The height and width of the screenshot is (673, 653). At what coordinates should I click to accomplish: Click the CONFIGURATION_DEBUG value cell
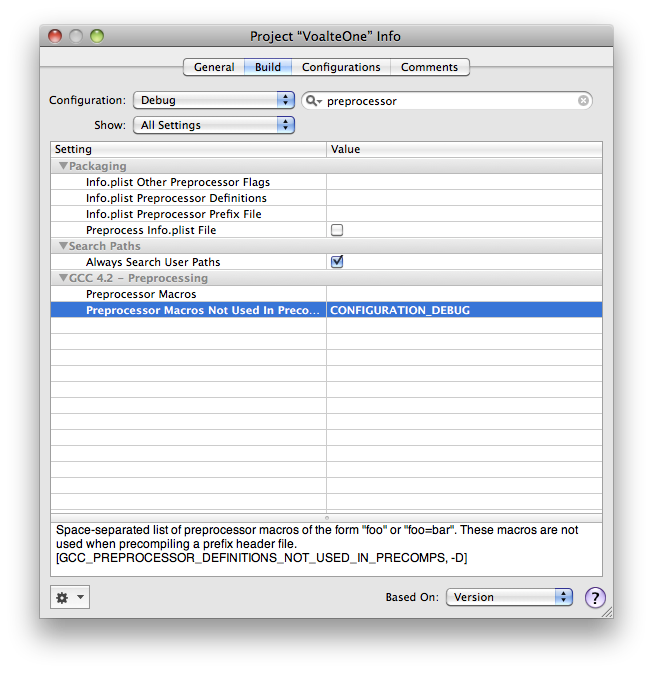tap(464, 310)
